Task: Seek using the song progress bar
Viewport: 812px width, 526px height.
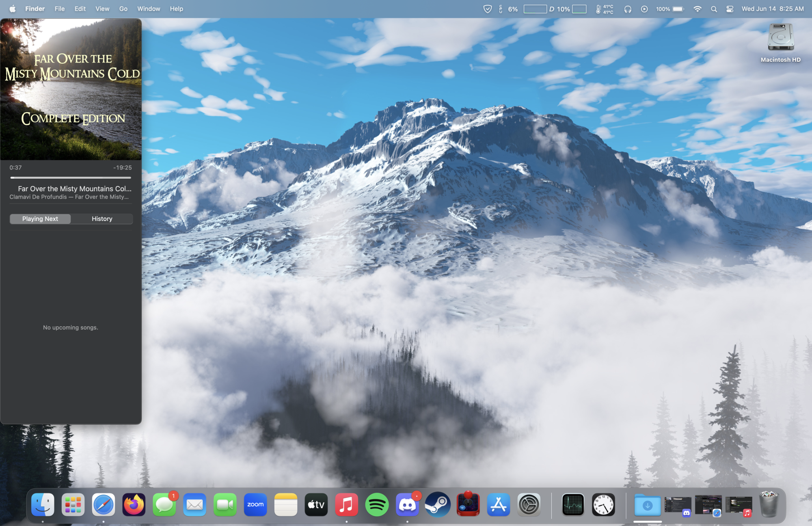Action: point(71,177)
